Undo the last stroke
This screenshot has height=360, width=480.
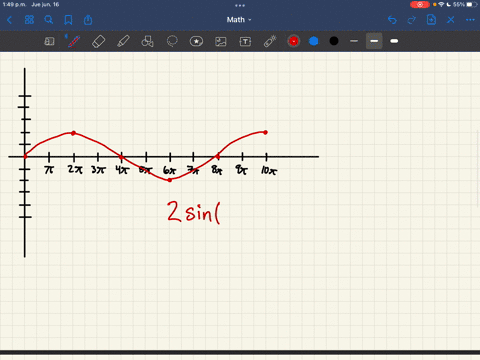[392, 20]
